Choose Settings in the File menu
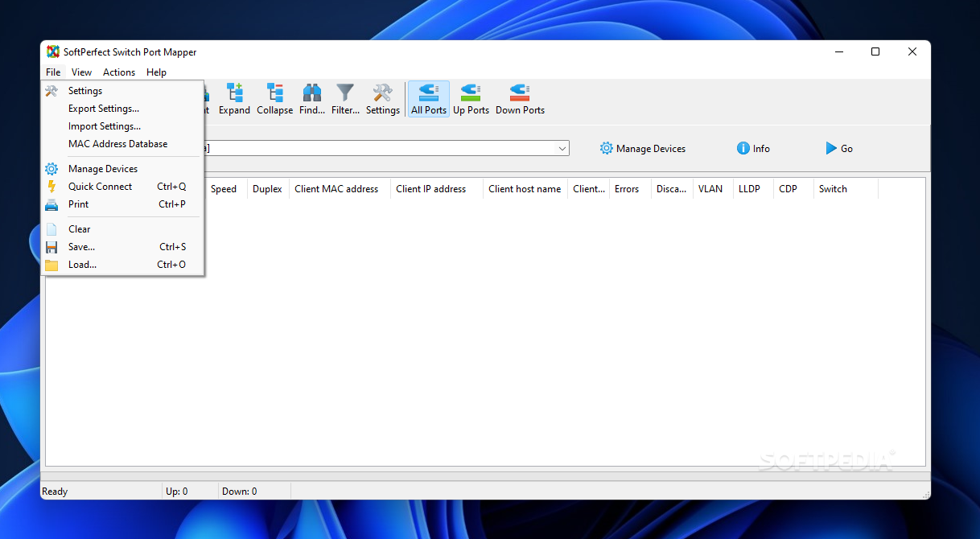This screenshot has height=539, width=980. 122,91
